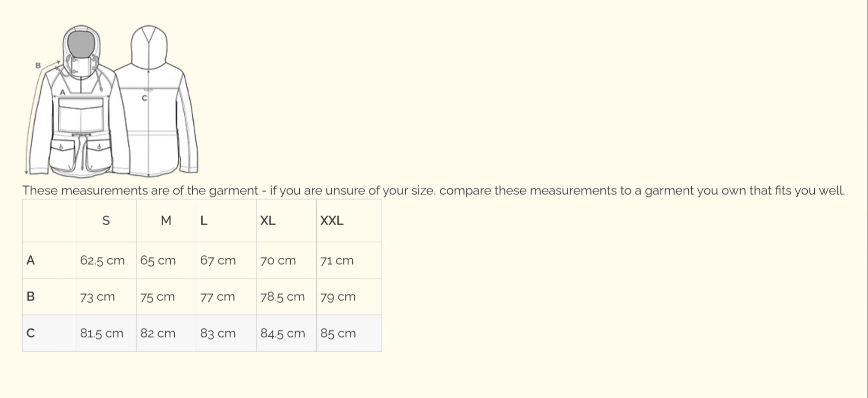Select the XL size column header
The height and width of the screenshot is (398, 868).
[268, 221]
